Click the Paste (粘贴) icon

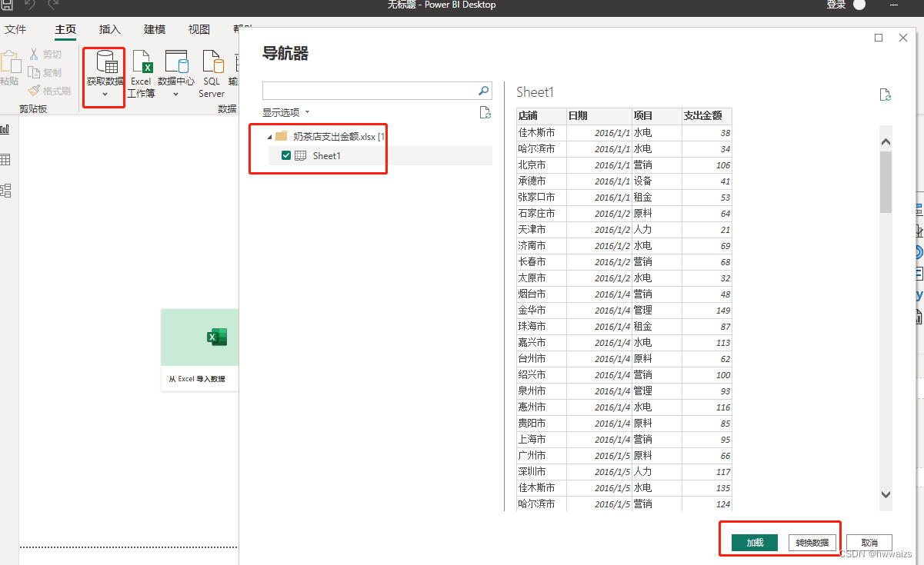[x=9, y=62]
